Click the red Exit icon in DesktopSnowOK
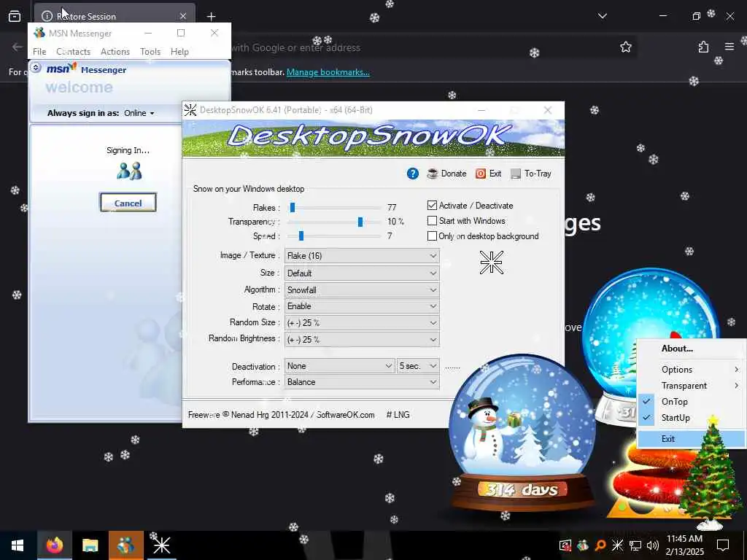This screenshot has height=560, width=747. click(x=481, y=174)
